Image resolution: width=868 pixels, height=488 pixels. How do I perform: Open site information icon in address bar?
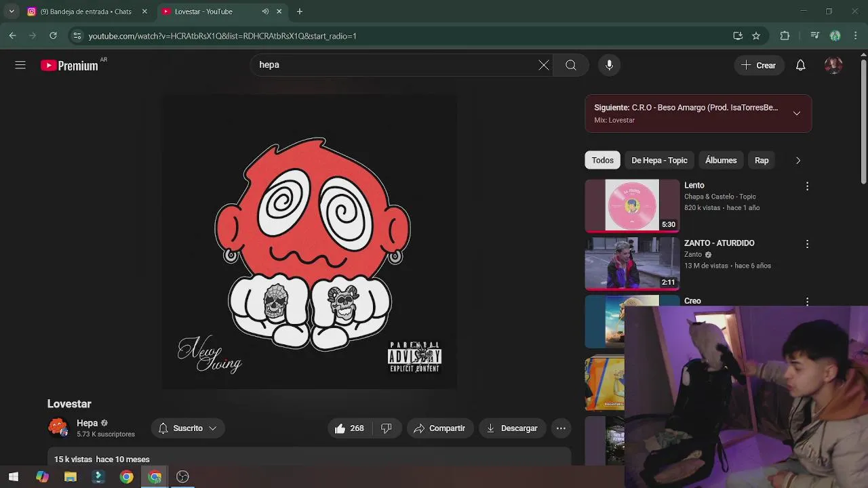(x=77, y=36)
